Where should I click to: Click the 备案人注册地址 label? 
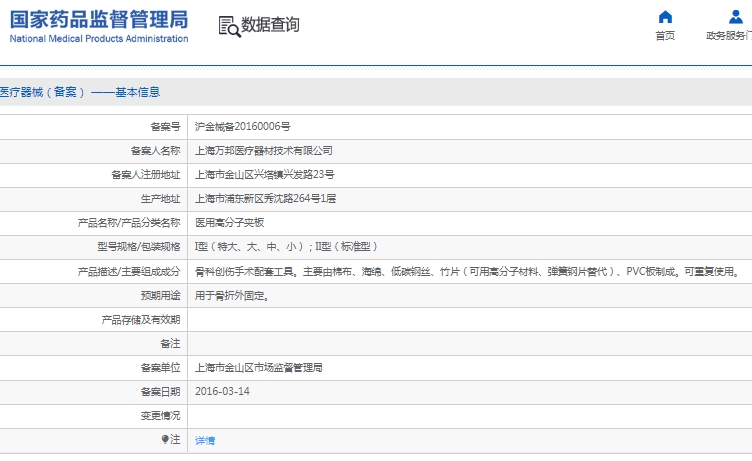click(146, 175)
